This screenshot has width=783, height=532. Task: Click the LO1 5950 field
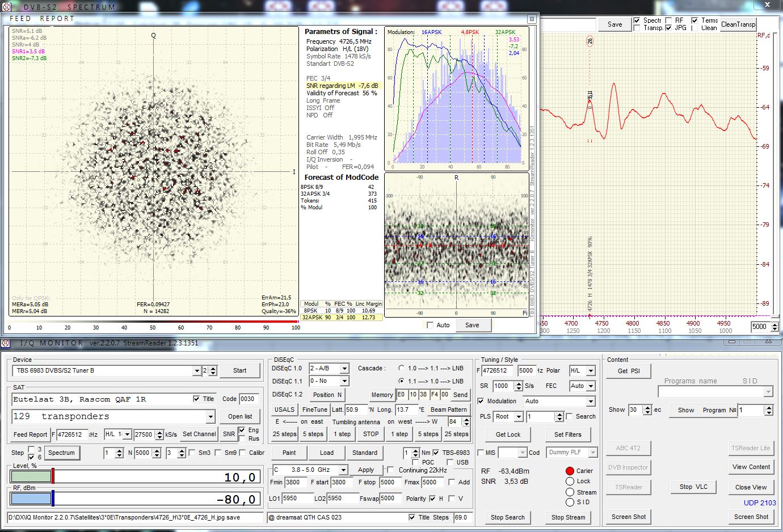click(297, 499)
